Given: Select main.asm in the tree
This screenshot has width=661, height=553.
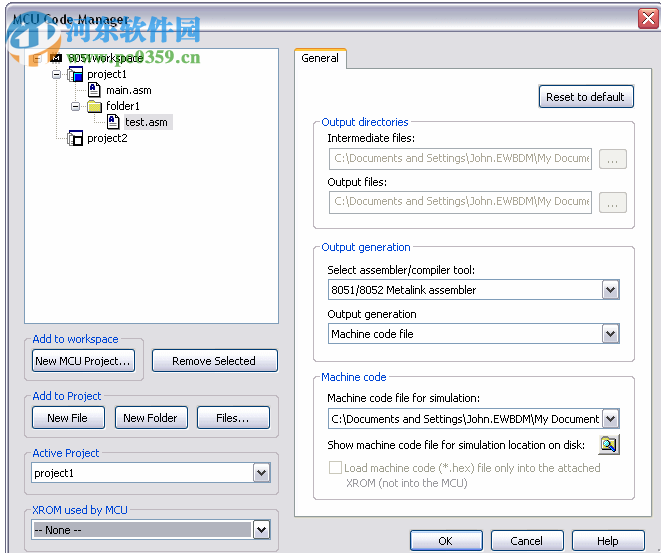Looking at the screenshot, I should point(129,90).
